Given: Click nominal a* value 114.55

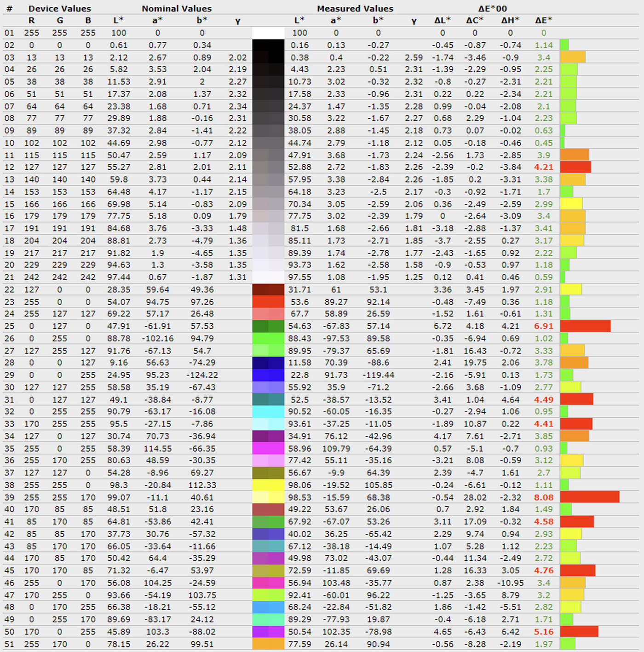Looking at the screenshot, I should [x=158, y=449].
